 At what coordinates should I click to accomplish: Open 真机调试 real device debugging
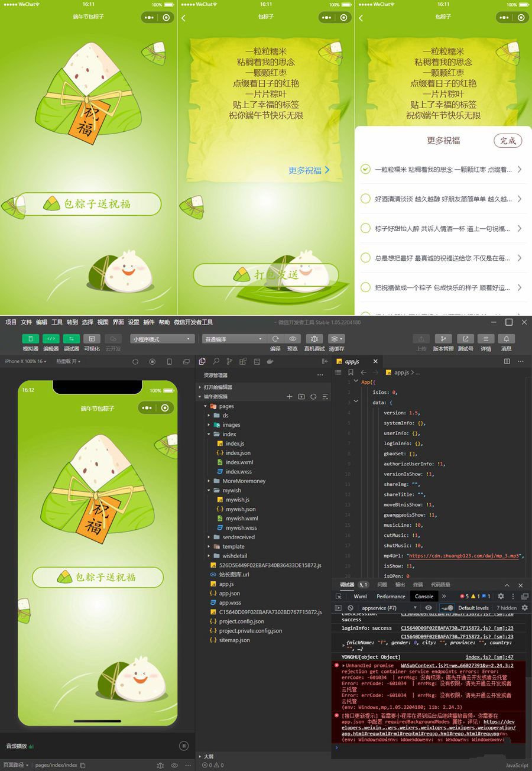314,339
